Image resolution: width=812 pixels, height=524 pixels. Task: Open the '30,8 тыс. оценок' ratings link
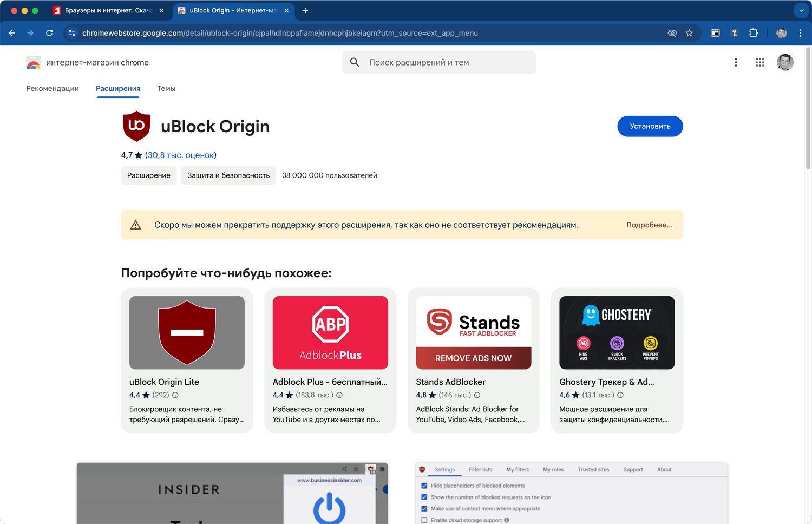tap(181, 155)
